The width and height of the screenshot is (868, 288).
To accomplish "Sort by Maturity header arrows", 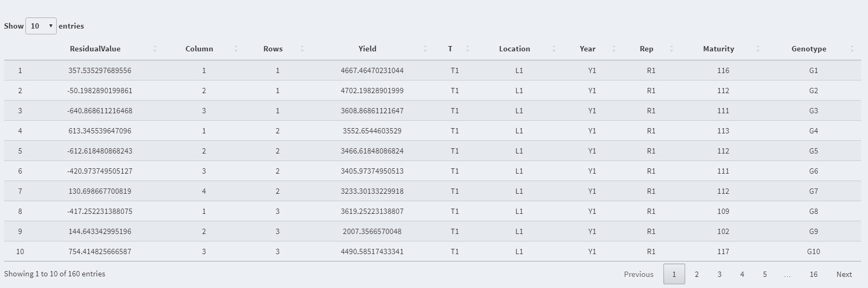I will (x=758, y=49).
